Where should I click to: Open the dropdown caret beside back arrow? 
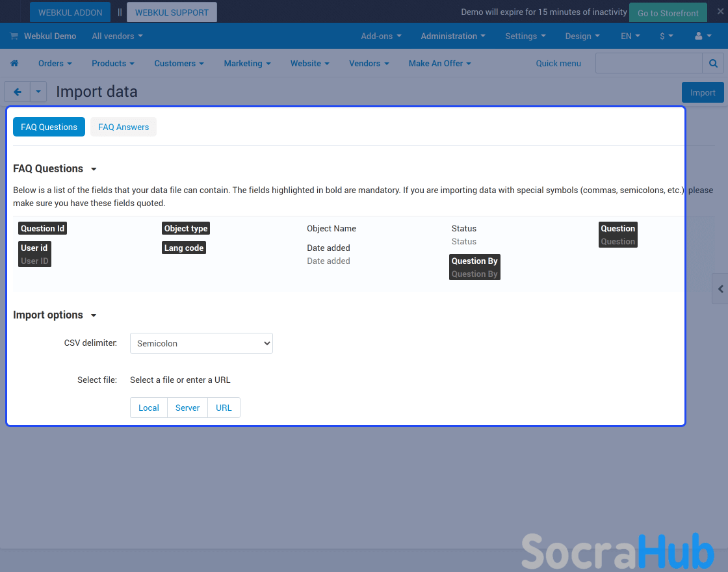[x=38, y=92]
